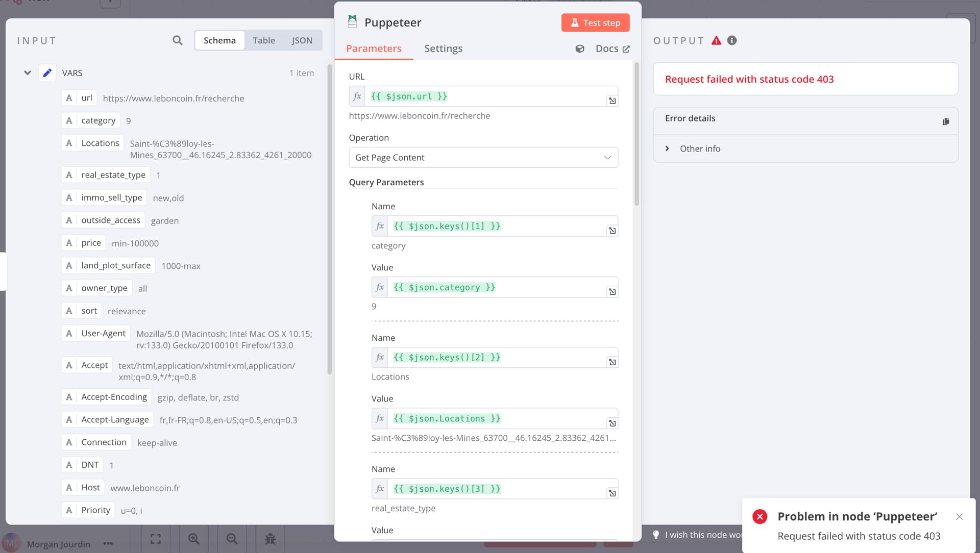Open the three-dot menu beside Morgan Jourdin
Screen dimensions: 980x553
tap(108, 544)
